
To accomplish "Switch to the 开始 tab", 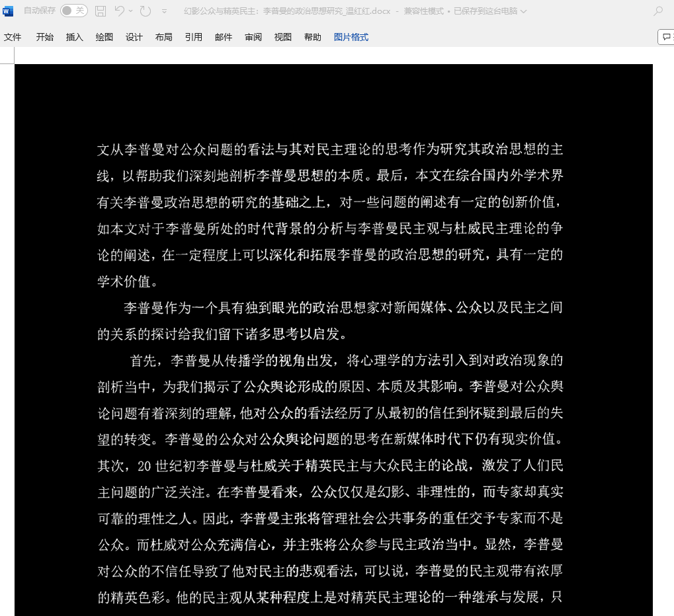I will (45, 38).
